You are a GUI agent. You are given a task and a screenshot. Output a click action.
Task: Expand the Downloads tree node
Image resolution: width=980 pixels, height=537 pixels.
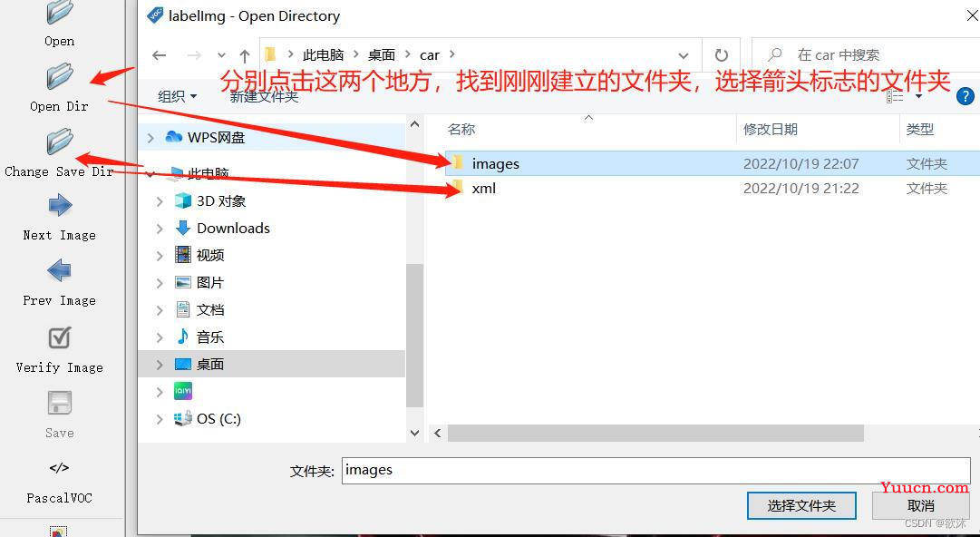click(x=160, y=229)
